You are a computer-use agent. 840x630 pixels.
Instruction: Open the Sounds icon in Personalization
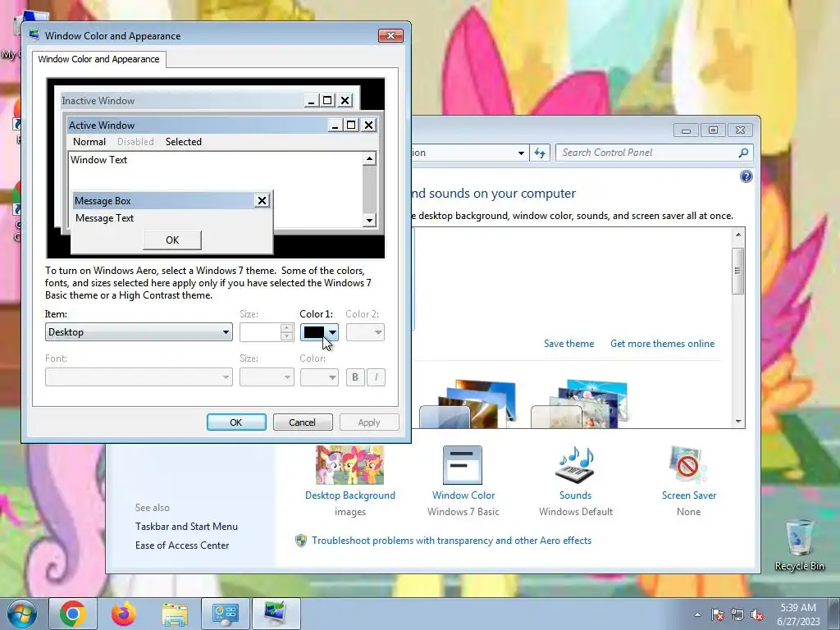coord(575,465)
